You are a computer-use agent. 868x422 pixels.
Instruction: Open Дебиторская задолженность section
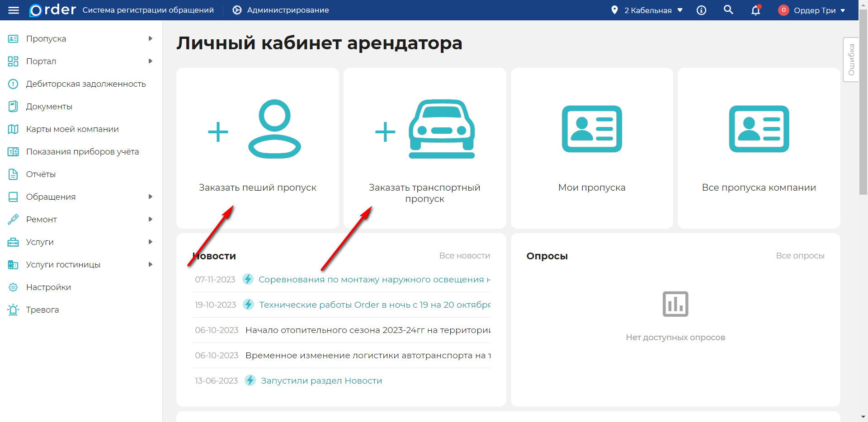click(13, 84)
